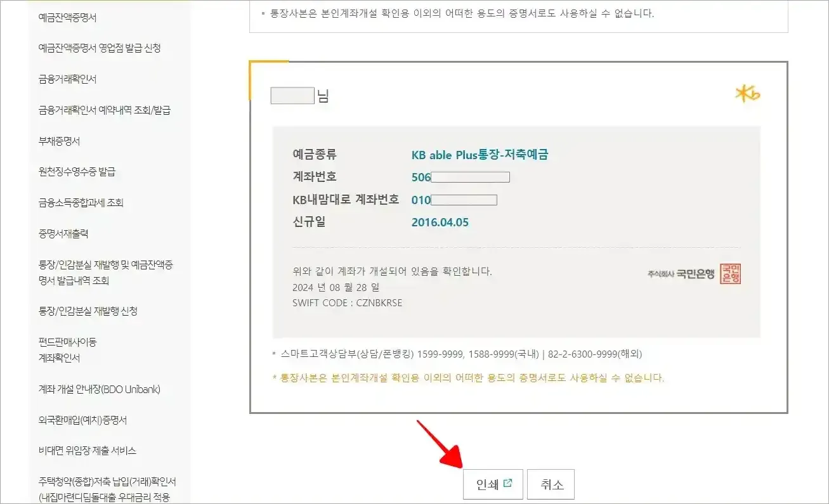Select 외국환매입(예치)증명서

pyautogui.click(x=83, y=420)
